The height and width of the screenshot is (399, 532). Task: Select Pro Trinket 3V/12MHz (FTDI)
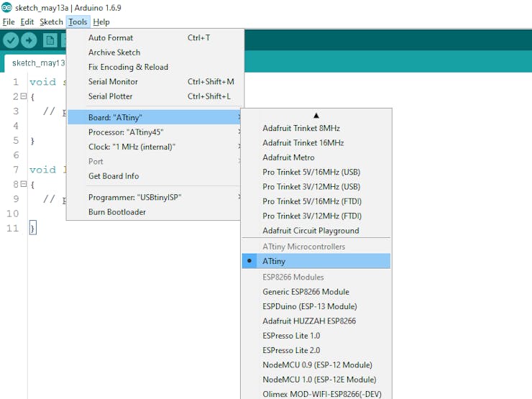click(316, 216)
